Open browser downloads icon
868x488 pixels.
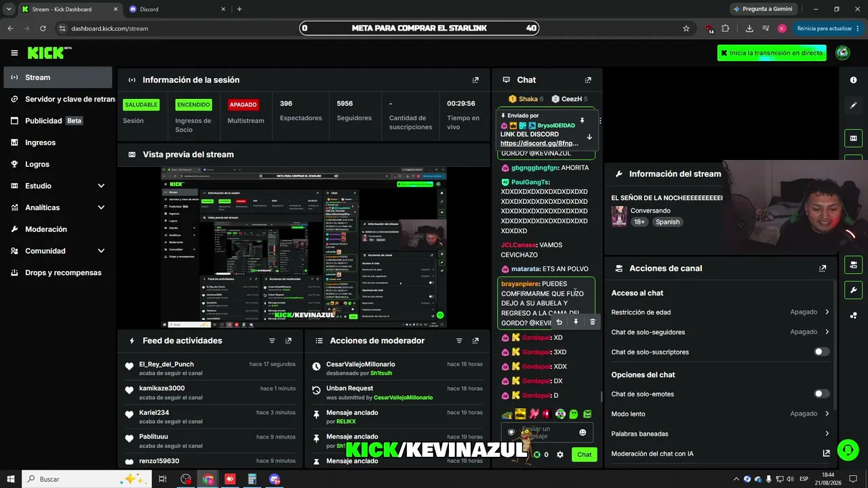[749, 28]
